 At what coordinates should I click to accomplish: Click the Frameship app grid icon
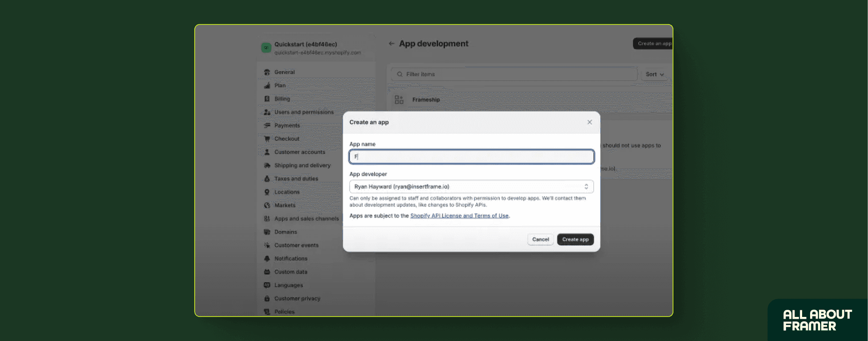click(x=399, y=100)
